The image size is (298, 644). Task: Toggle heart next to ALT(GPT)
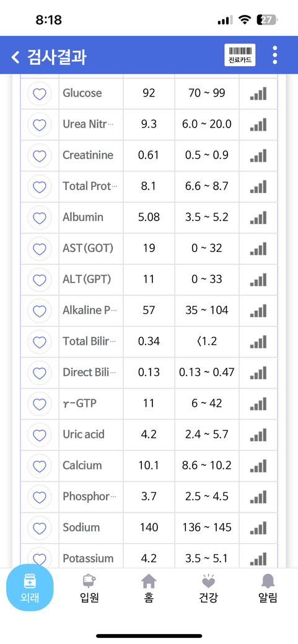40,280
